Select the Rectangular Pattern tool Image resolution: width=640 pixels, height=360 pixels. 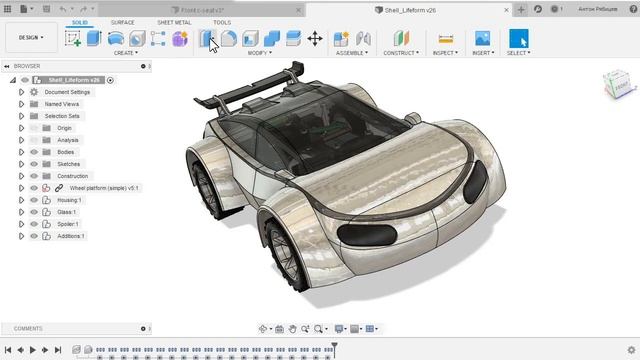(158, 38)
